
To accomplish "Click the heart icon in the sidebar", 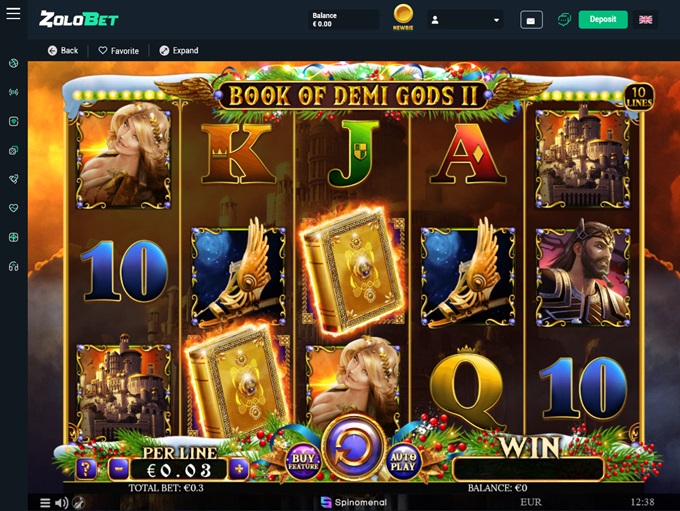I will [x=13, y=208].
